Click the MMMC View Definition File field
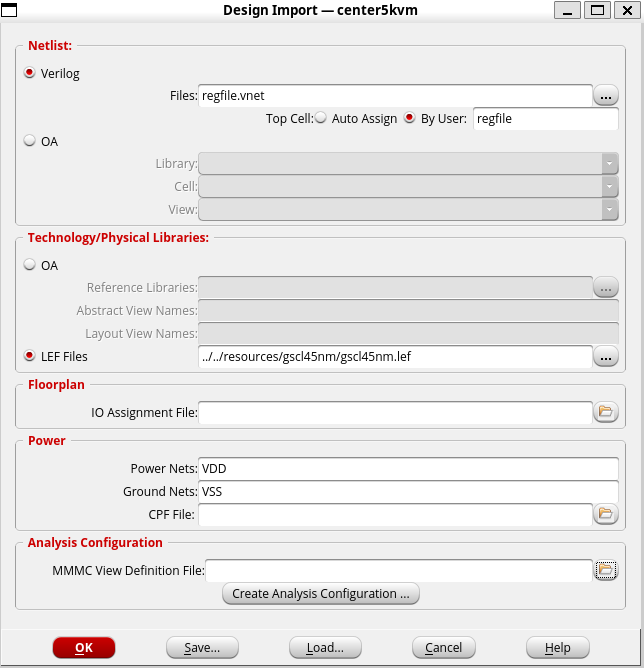Screen dimensions: 644x668 point(399,570)
